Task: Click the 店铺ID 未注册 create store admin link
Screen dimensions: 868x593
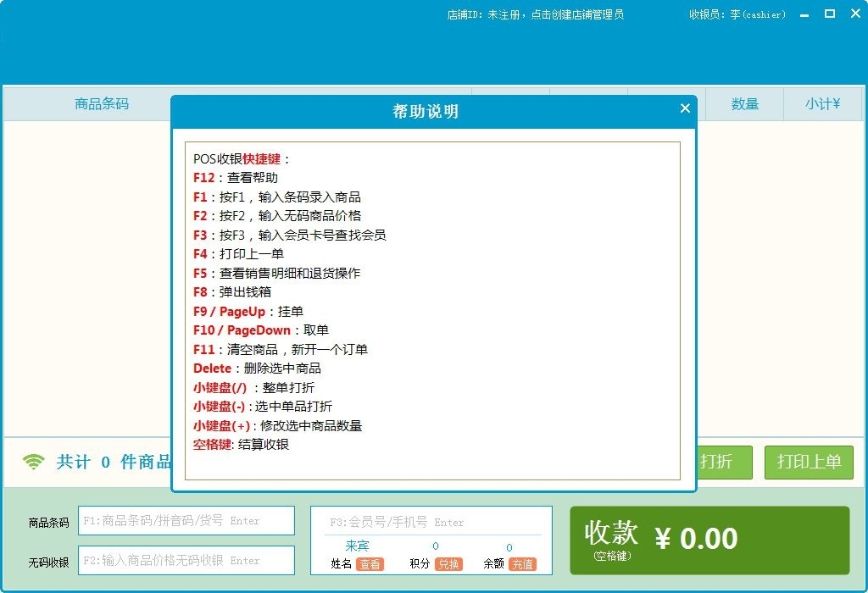Action: (x=536, y=15)
